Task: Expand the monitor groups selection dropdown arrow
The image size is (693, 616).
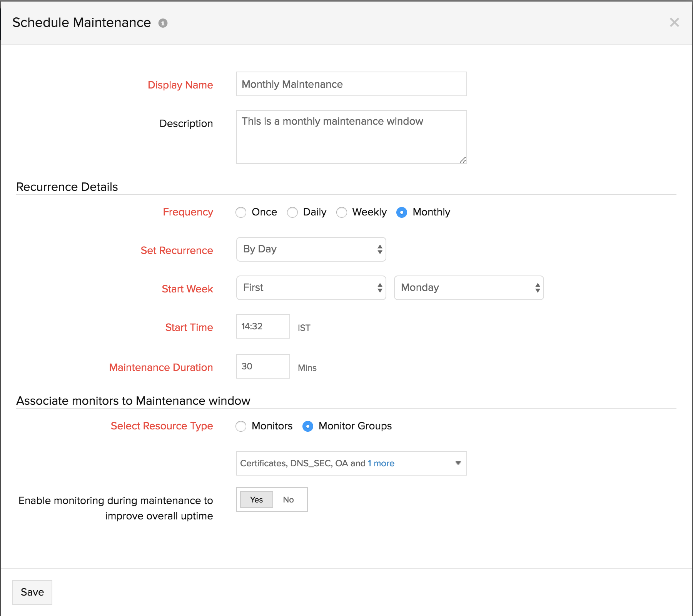Action: pyautogui.click(x=458, y=463)
